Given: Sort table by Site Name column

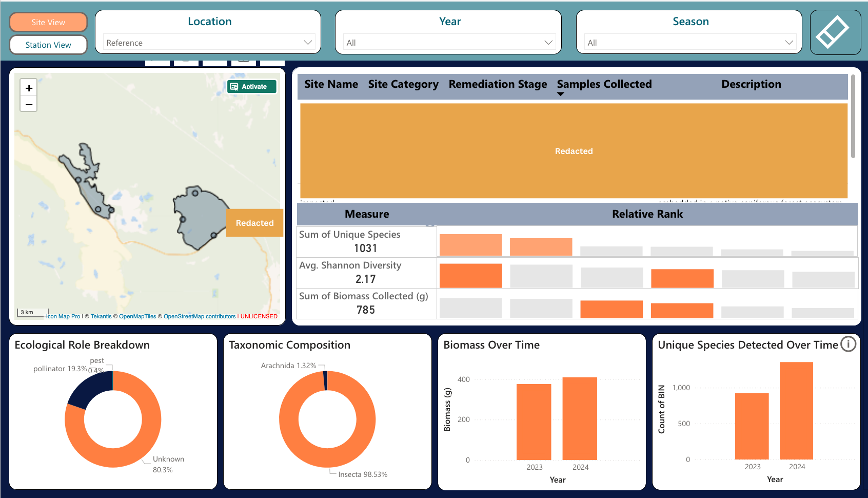Looking at the screenshot, I should tap(331, 84).
